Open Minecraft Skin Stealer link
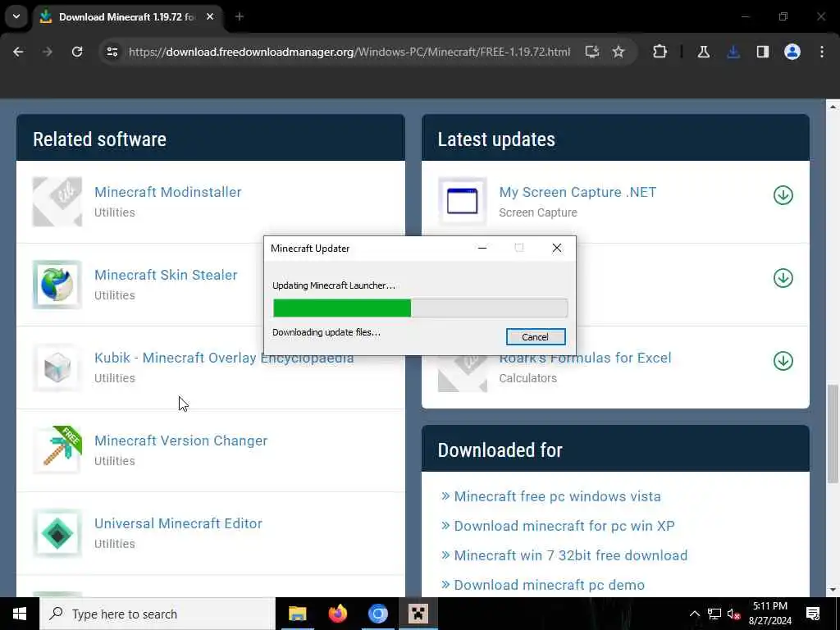 pyautogui.click(x=166, y=275)
